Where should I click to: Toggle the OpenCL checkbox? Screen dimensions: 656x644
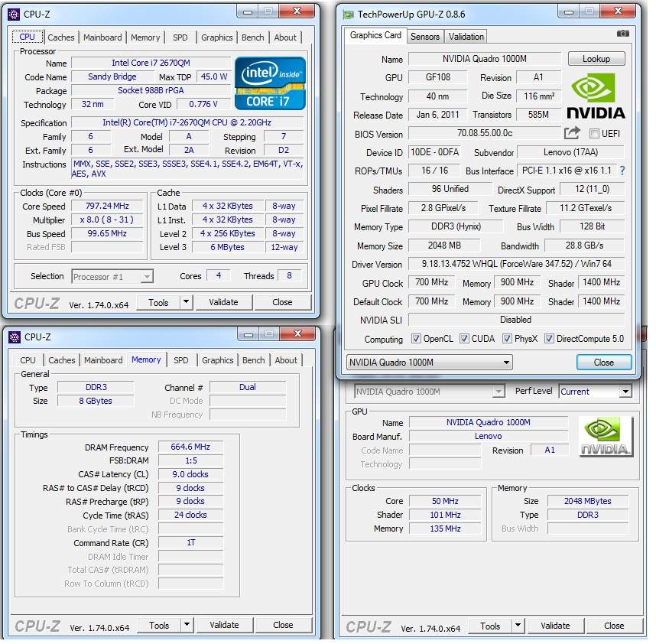click(416, 339)
